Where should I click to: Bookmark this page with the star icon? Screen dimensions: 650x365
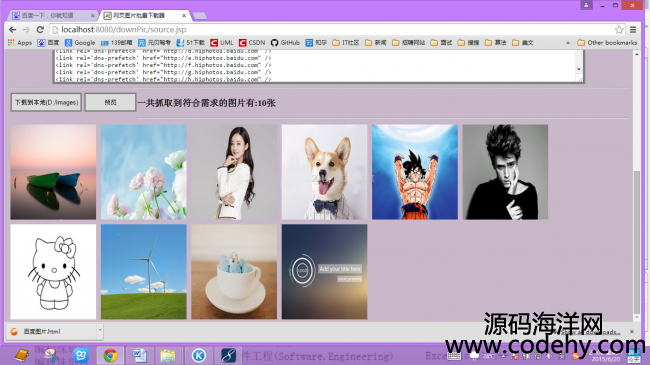(619, 29)
